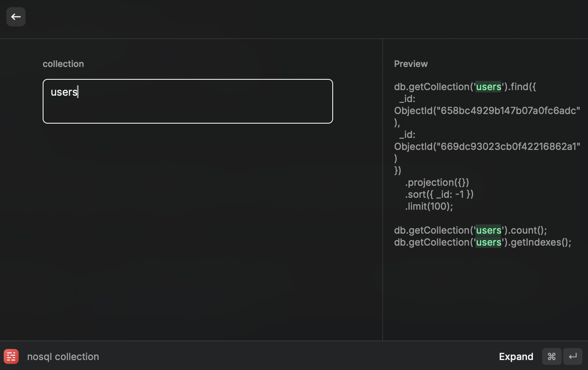Click the ObjectId starting with 669dc

[487, 146]
